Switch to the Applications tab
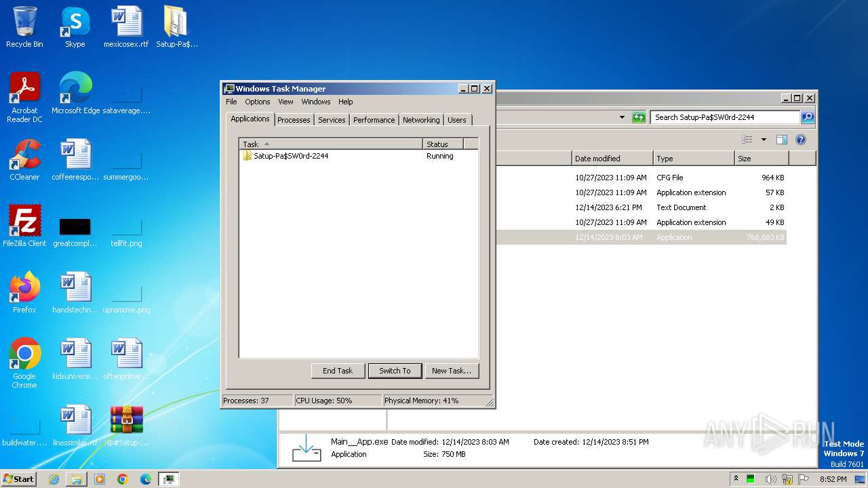The image size is (868, 488). pos(250,119)
